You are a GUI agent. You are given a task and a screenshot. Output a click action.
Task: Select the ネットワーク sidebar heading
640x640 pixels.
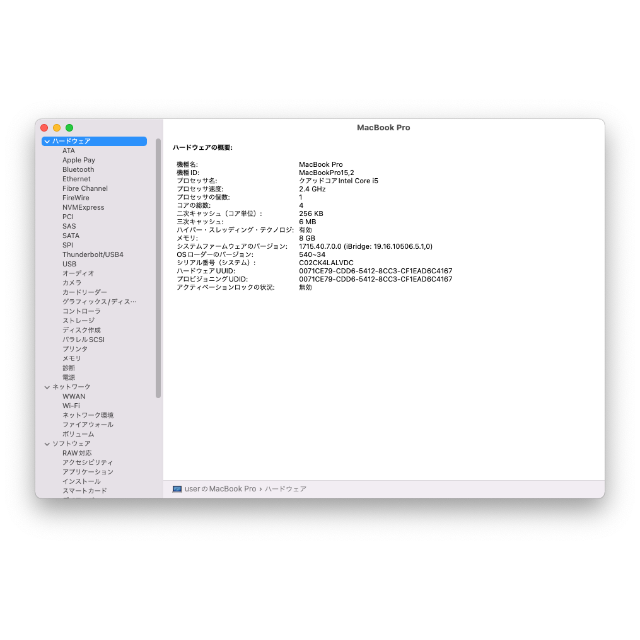coord(71,387)
